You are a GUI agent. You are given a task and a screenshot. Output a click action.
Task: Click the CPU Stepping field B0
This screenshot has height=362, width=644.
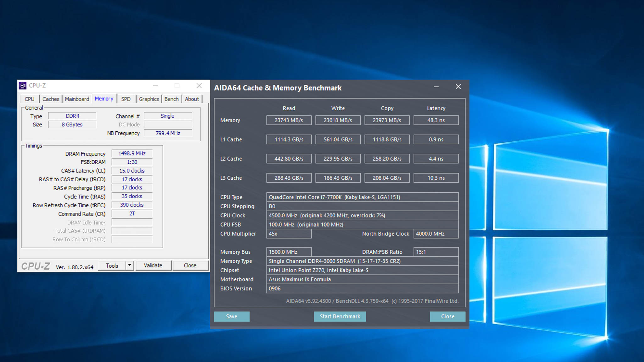[x=363, y=206]
